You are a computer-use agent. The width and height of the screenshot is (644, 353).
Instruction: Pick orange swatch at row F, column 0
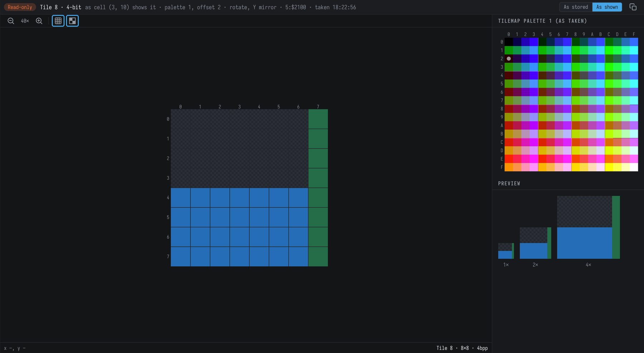[508, 167]
